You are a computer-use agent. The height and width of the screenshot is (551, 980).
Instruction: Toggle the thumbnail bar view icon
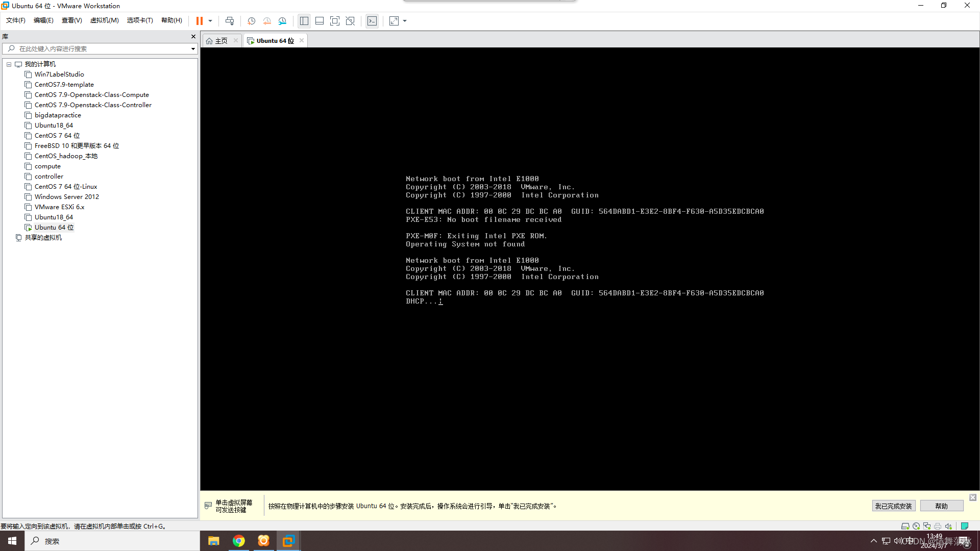coord(320,21)
